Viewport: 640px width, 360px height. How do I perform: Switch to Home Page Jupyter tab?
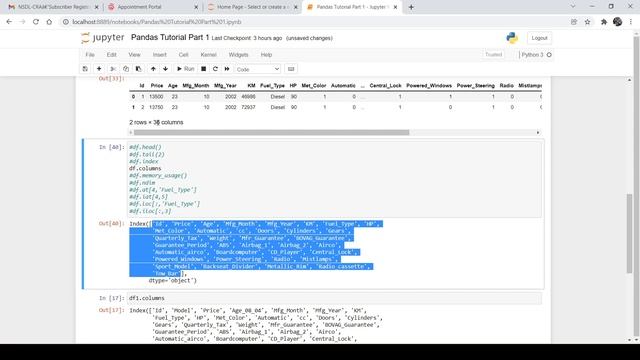252,7
